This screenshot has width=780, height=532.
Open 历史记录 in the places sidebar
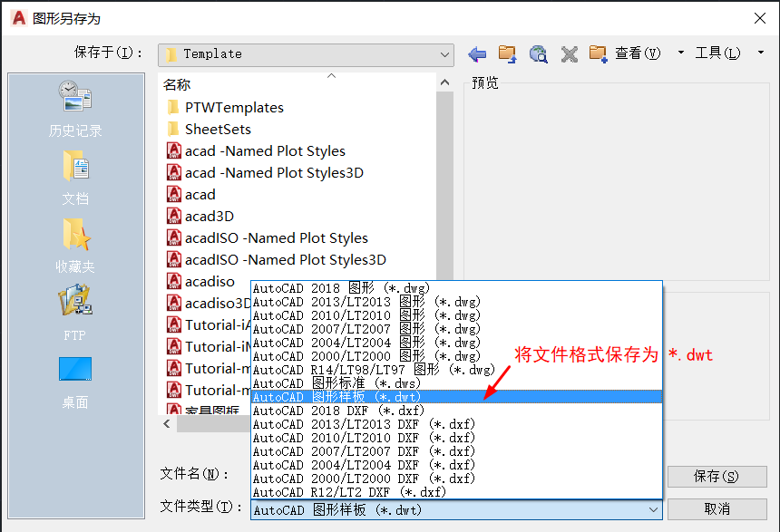coord(75,109)
